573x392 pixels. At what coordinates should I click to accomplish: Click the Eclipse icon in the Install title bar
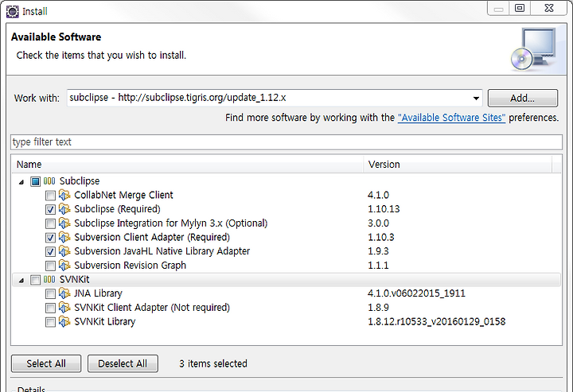click(x=13, y=11)
